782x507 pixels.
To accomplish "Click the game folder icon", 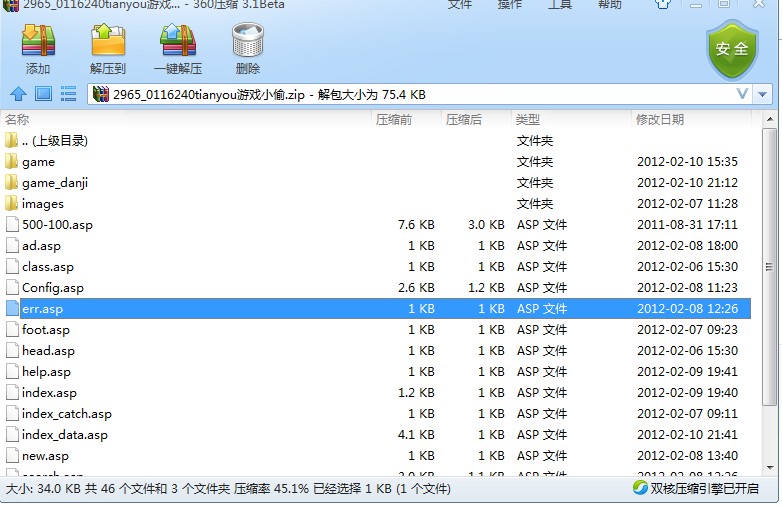I will tap(11, 162).
